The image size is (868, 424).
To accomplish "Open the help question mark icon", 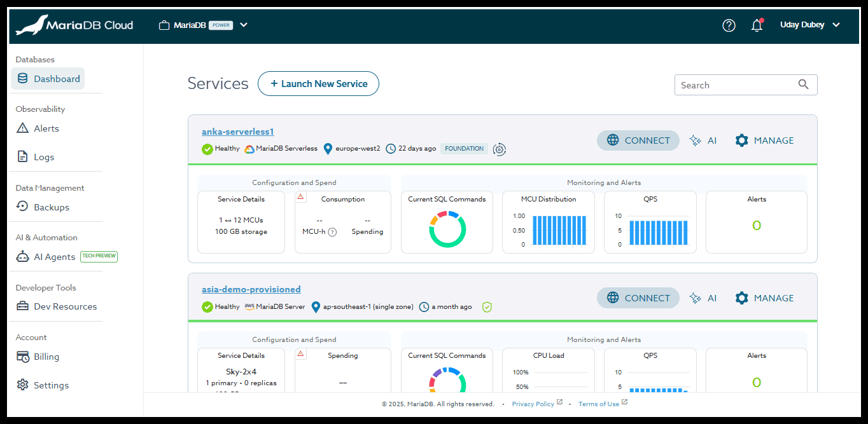I will point(729,25).
